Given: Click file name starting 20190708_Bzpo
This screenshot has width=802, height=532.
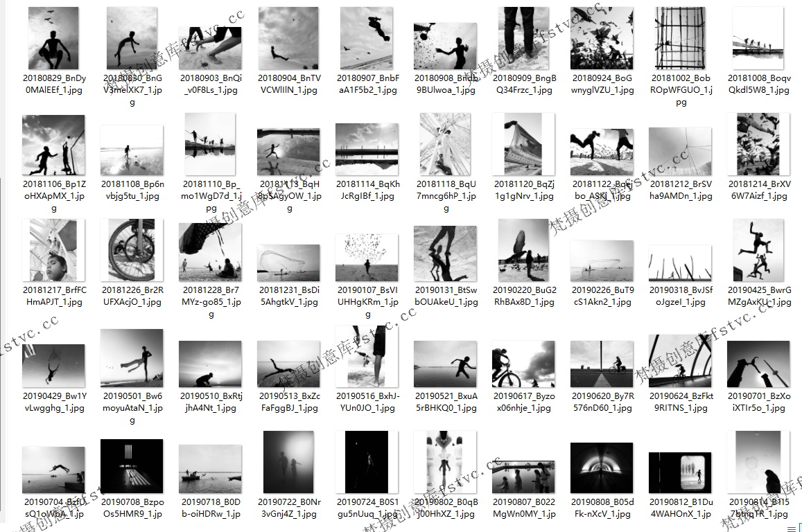Looking at the screenshot, I should [x=132, y=508].
